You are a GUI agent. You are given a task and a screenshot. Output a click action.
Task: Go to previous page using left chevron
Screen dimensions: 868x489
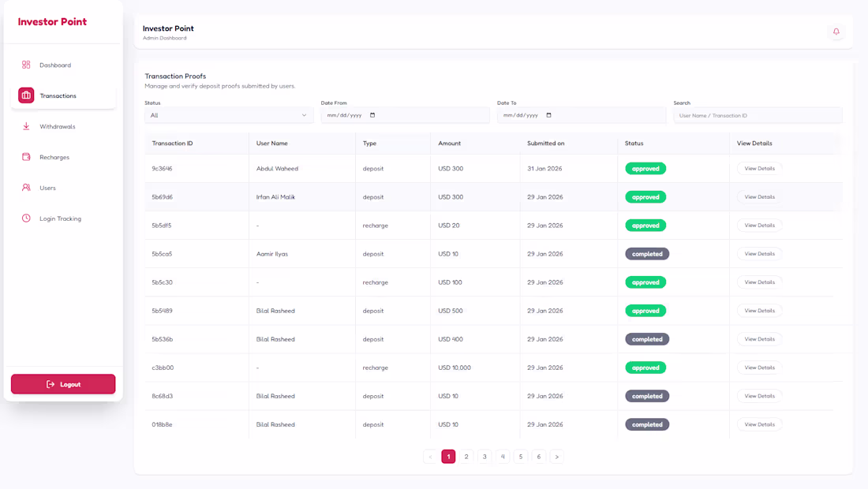(430, 457)
